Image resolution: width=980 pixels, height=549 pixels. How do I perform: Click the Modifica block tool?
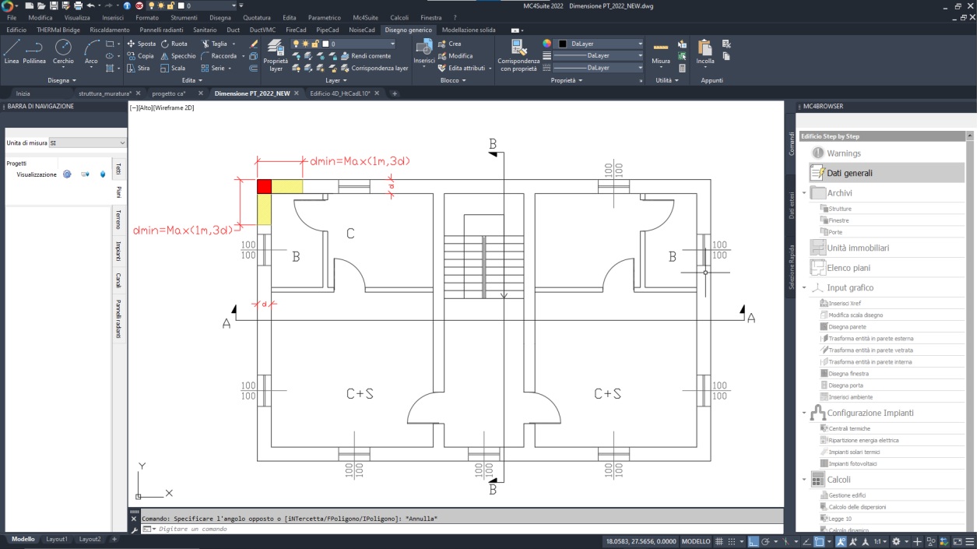[x=455, y=56]
